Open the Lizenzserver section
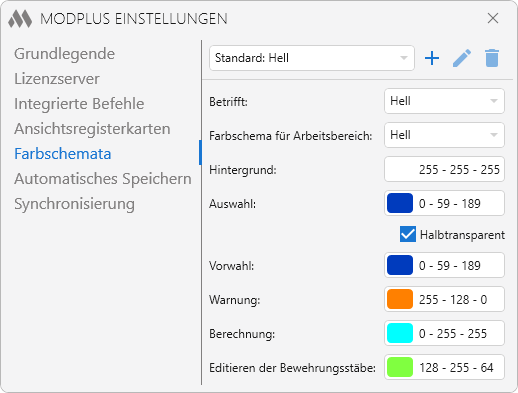518x393 pixels. [57, 79]
